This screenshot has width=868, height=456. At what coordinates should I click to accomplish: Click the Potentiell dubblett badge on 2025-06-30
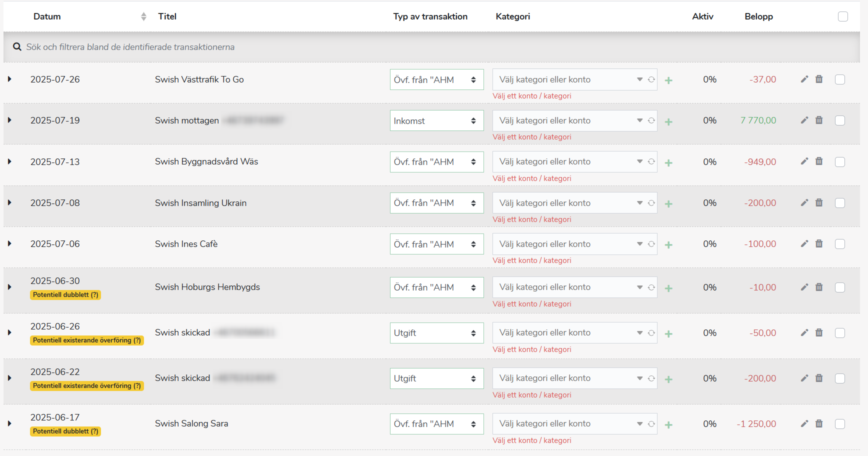click(x=65, y=295)
